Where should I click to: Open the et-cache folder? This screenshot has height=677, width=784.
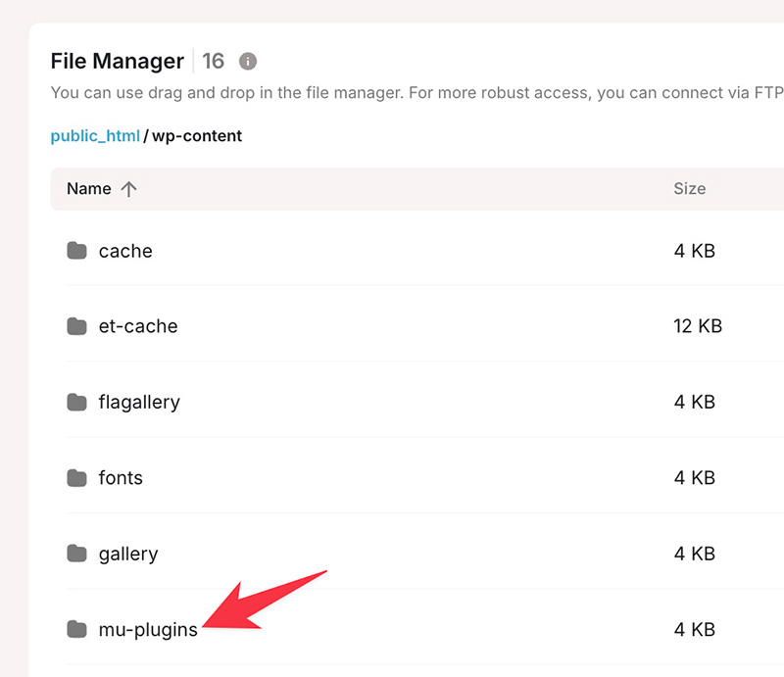(x=138, y=326)
